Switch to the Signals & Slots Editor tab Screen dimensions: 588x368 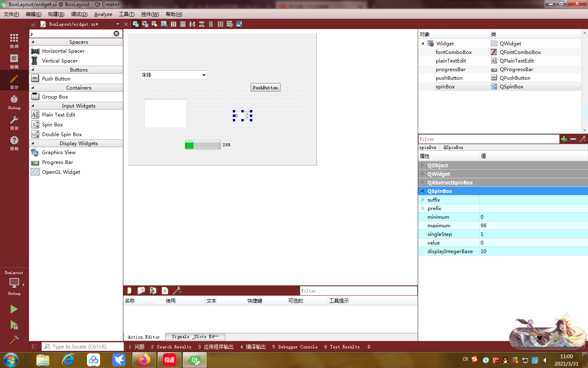[x=195, y=337]
